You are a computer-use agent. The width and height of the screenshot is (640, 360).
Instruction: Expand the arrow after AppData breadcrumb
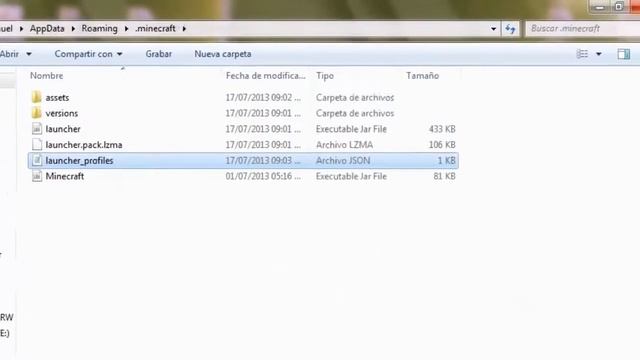[73, 29]
